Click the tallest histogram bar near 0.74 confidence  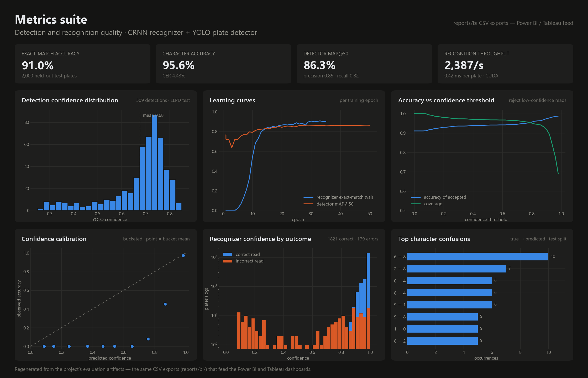tap(155, 162)
